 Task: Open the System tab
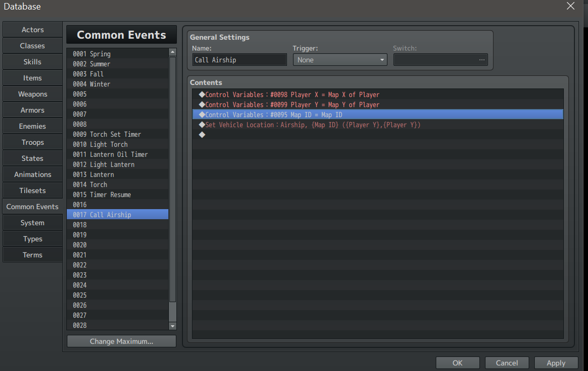pyautogui.click(x=33, y=223)
